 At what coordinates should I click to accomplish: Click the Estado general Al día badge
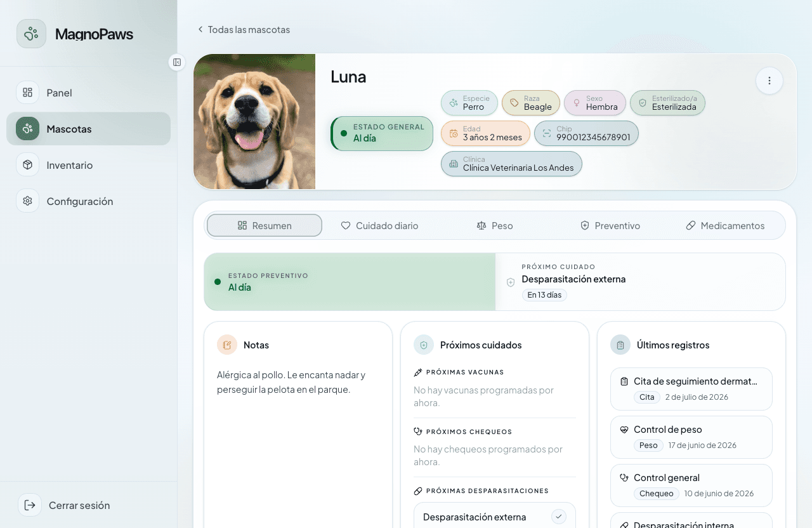click(382, 133)
